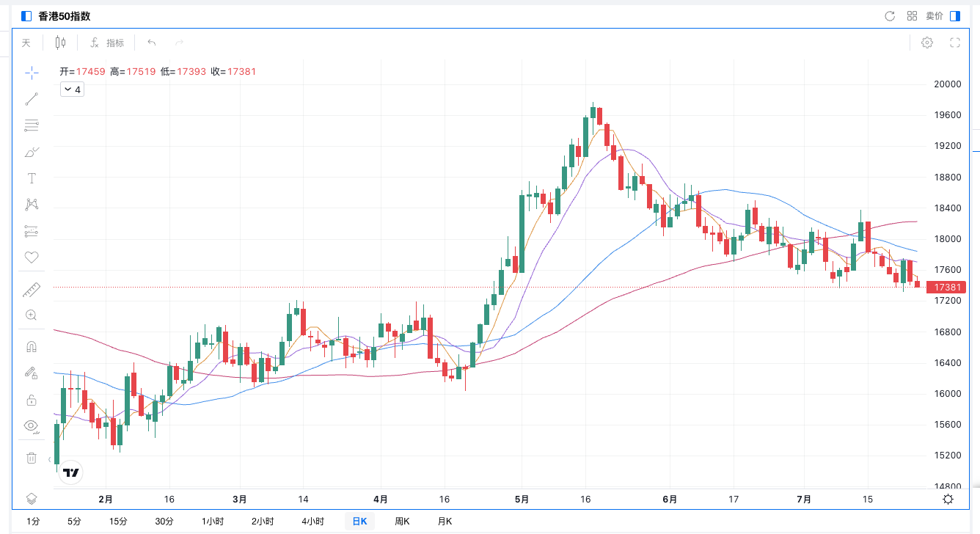Click the left panel icon beside 香港50指数
Screen dimensions: 980x534
(27, 16)
